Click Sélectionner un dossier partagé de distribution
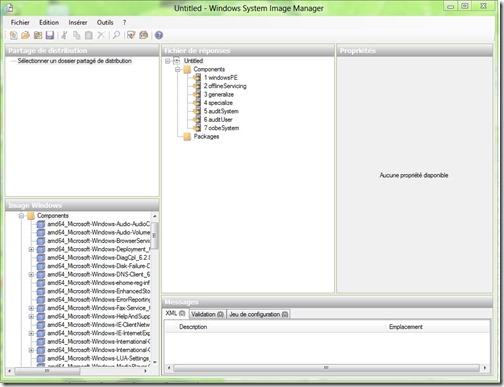This screenshot has width=504, height=387. pyautogui.click(x=75, y=61)
